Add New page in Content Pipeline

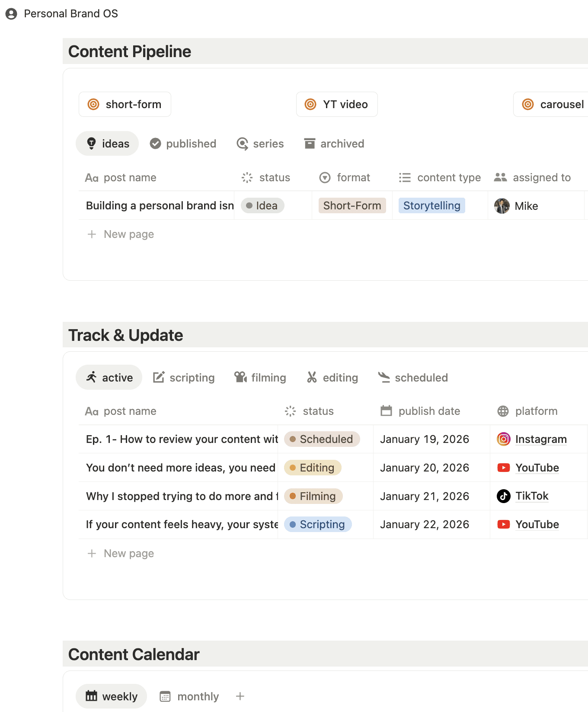121,234
